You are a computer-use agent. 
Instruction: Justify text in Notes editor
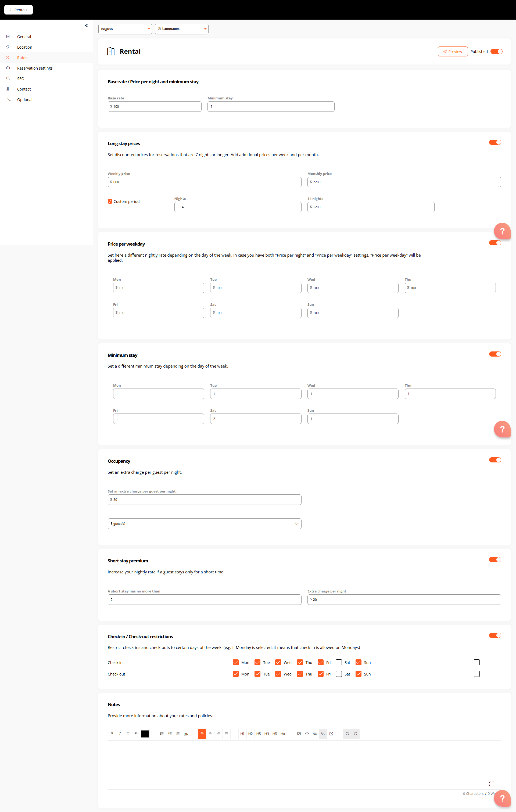226,734
